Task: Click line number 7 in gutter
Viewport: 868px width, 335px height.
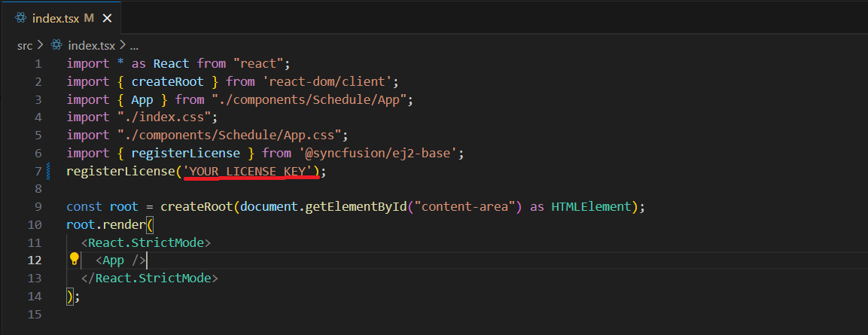Action: click(38, 171)
